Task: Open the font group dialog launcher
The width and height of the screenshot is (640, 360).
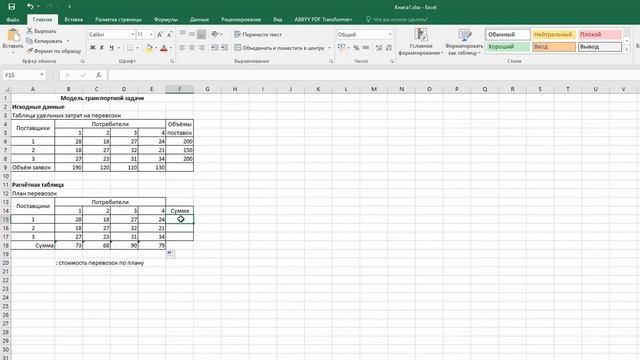Action: pos(172,61)
